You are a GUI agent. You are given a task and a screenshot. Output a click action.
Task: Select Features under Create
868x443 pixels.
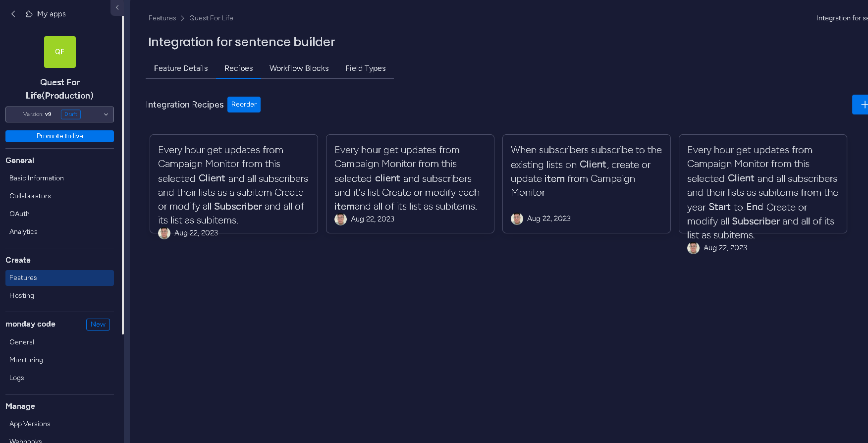coord(59,278)
